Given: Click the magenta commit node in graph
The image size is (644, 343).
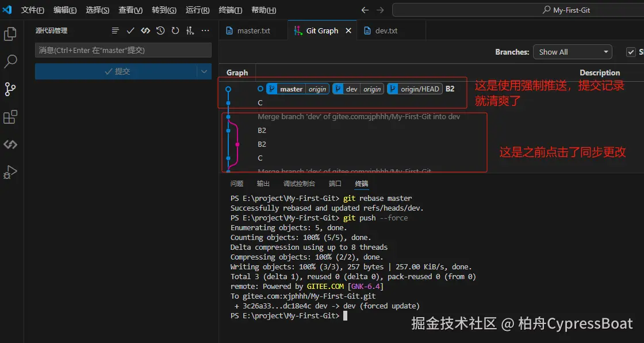Looking at the screenshot, I should (237, 144).
